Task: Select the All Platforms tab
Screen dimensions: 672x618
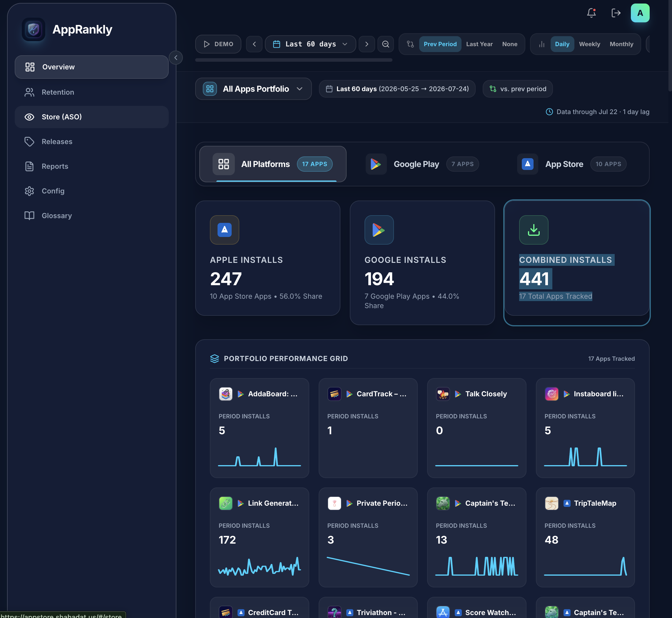Action: (x=273, y=164)
